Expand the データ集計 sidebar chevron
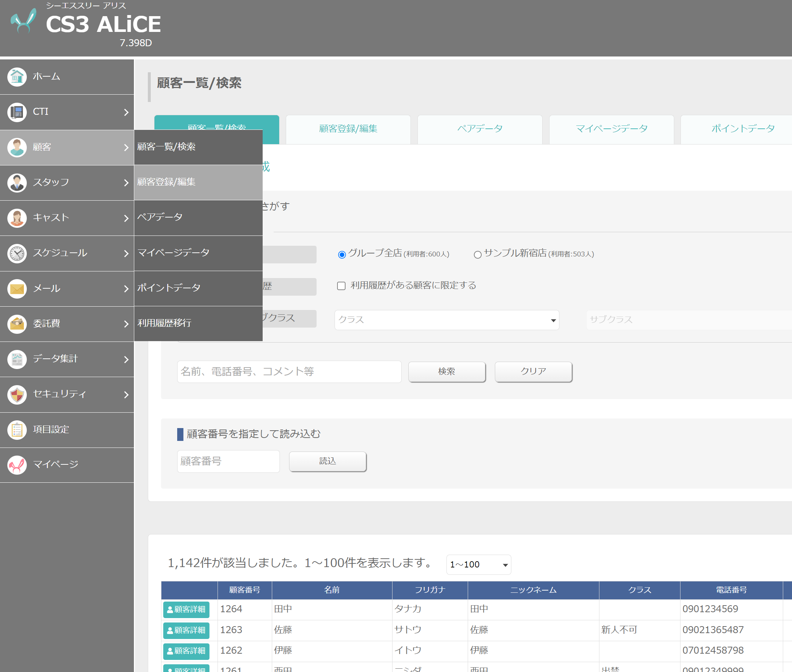The image size is (792, 672). 126,359
